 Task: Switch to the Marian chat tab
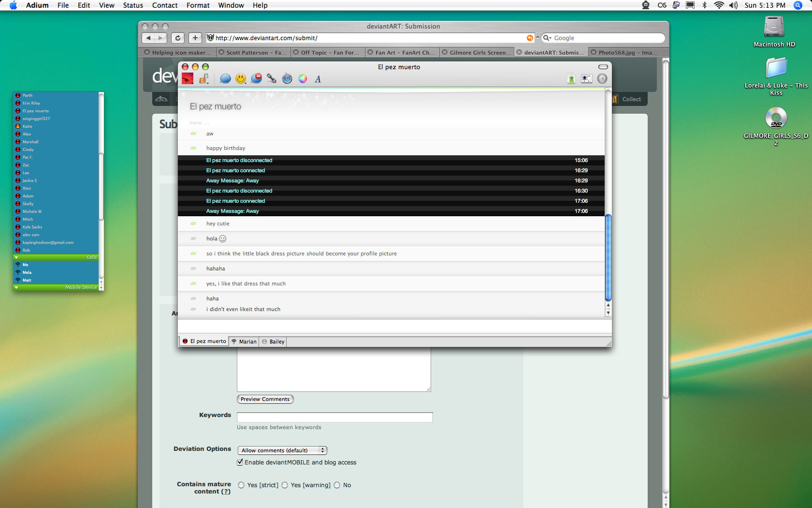point(244,342)
